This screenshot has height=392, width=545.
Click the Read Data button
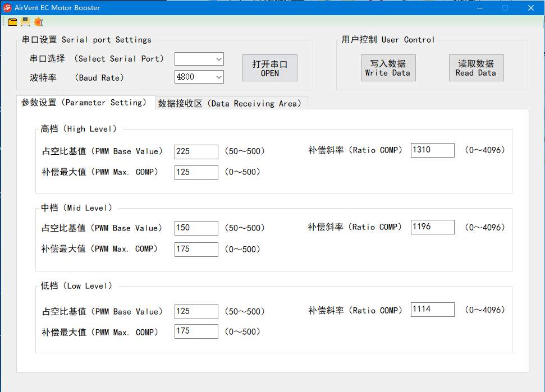tap(475, 68)
